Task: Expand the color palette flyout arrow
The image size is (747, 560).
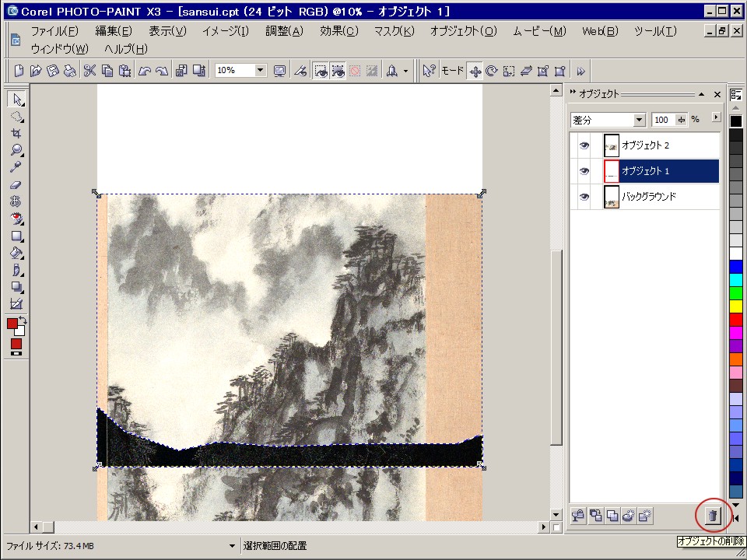Action: point(738,518)
